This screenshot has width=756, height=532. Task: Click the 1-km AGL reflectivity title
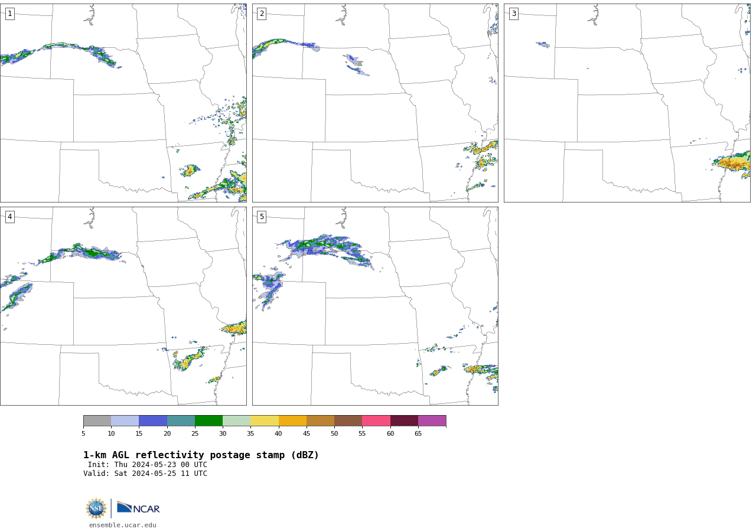[201, 455]
